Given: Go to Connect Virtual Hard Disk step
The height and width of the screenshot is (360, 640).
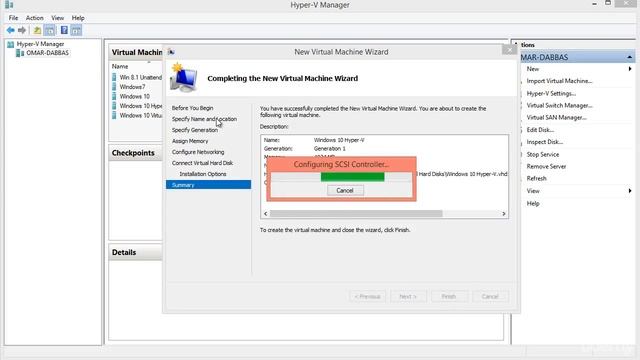Looking at the screenshot, I should tap(202, 163).
